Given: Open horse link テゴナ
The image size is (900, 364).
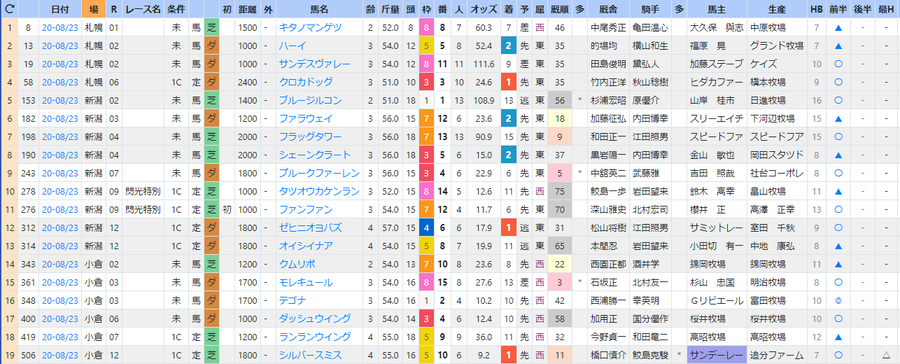Looking at the screenshot, I should (x=293, y=300).
